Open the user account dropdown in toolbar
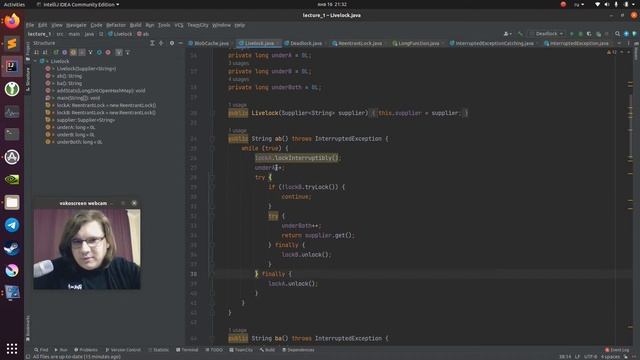Viewport: 640px width, 360px height. coord(507,34)
